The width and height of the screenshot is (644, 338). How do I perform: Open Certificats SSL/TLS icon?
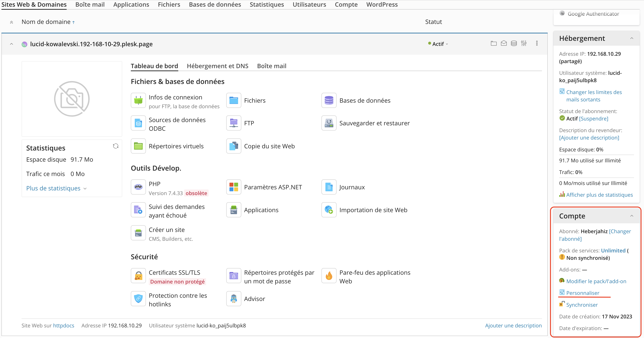tap(138, 276)
